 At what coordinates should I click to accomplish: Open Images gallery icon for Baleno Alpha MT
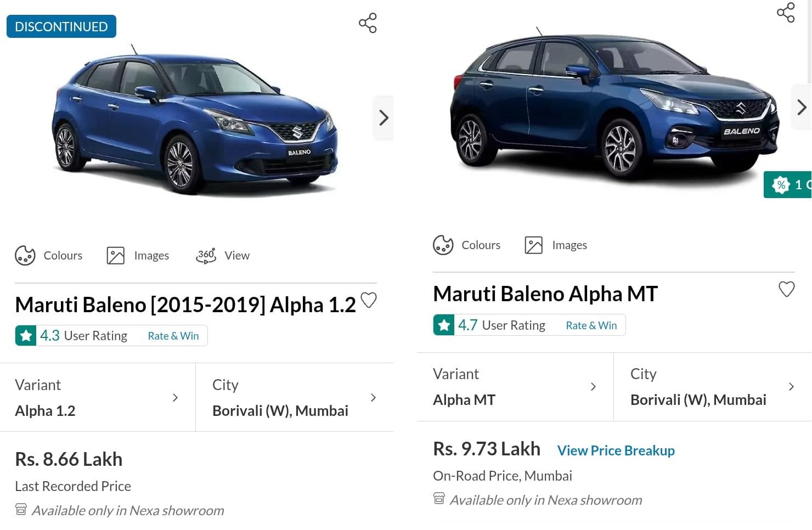point(534,245)
